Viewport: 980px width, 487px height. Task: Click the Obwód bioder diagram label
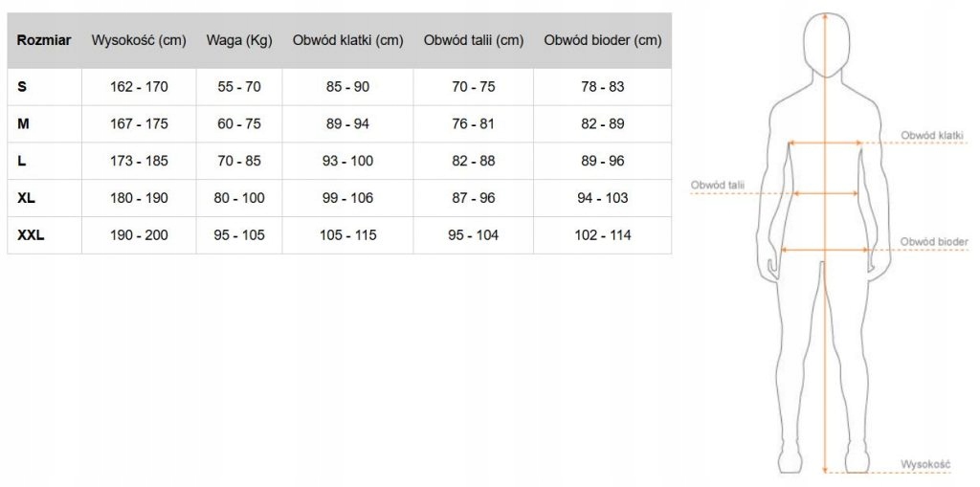934,241
